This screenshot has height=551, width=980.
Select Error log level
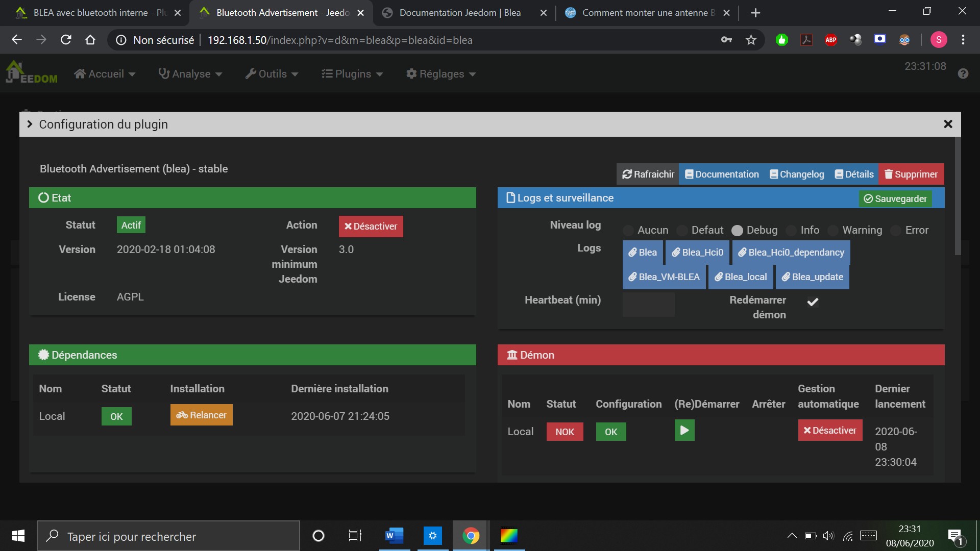(896, 230)
